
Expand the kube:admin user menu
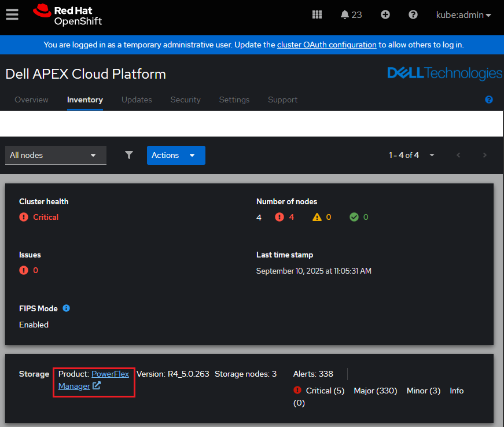coord(463,15)
